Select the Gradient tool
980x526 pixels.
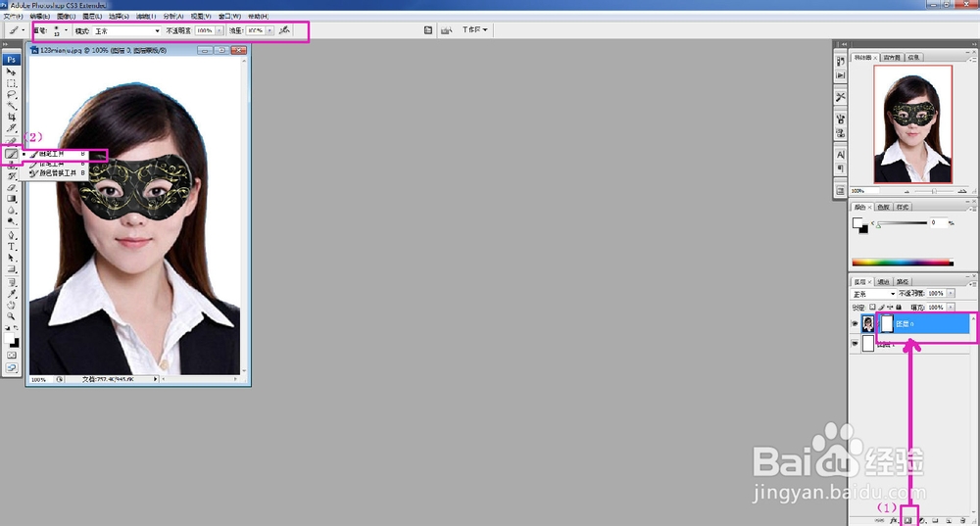(x=11, y=199)
